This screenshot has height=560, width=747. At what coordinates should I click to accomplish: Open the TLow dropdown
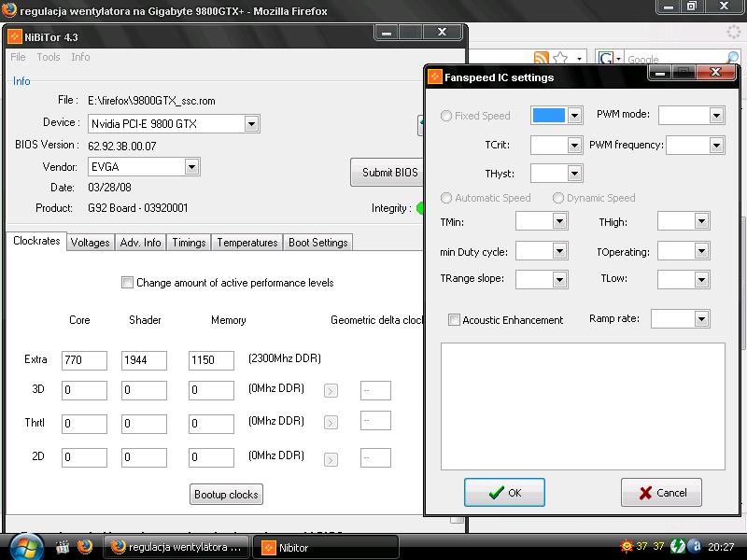tap(701, 279)
